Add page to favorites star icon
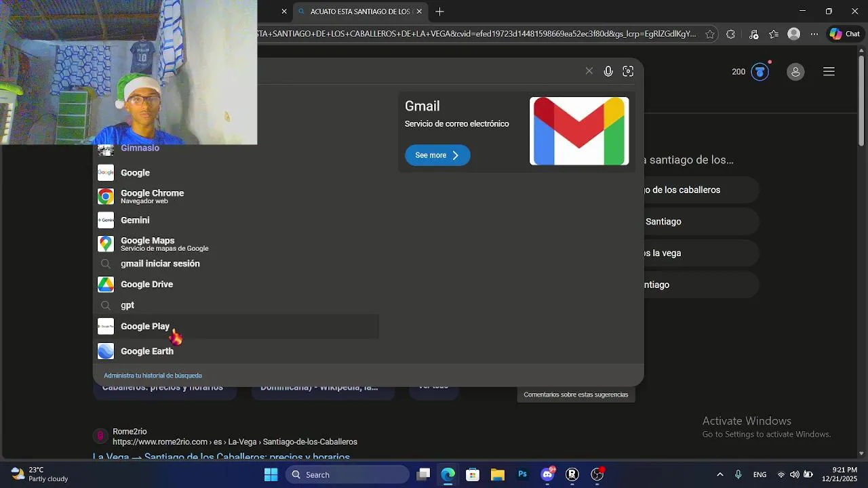 point(709,34)
